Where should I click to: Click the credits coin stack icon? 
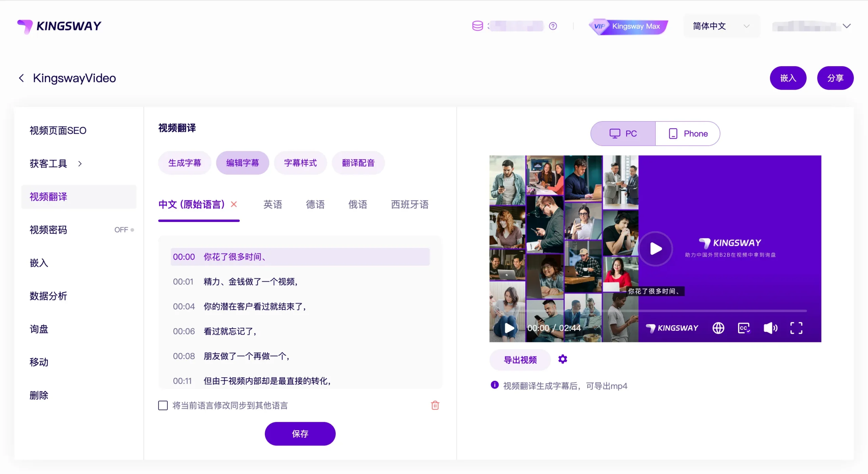pyautogui.click(x=477, y=26)
